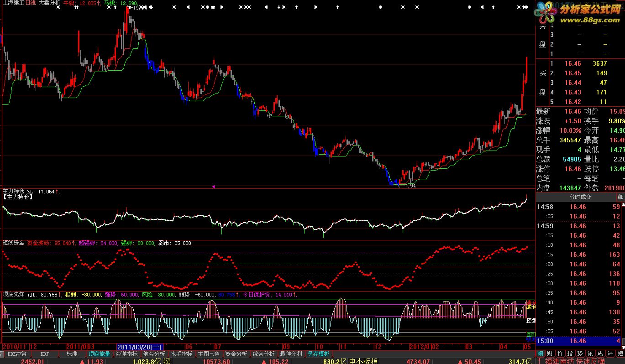Select the 标准 indicator tab
This screenshot has height=364, width=625.
72,354
